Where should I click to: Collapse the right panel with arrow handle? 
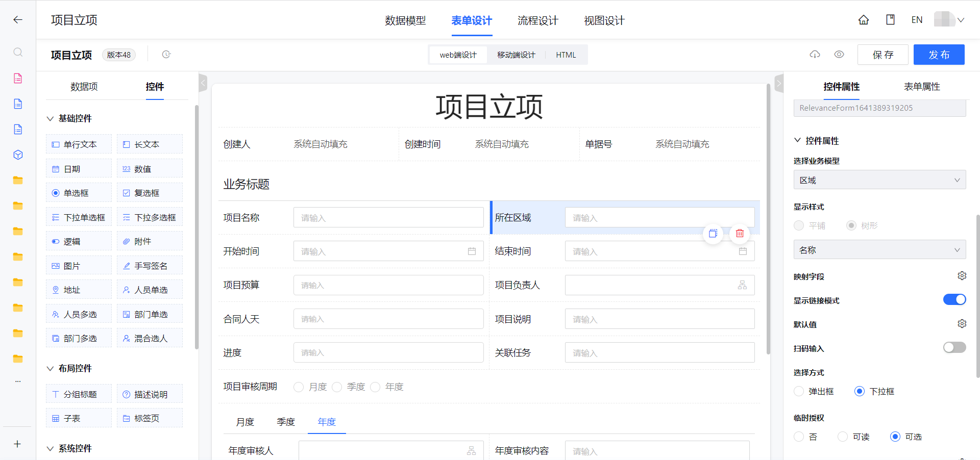point(779,83)
